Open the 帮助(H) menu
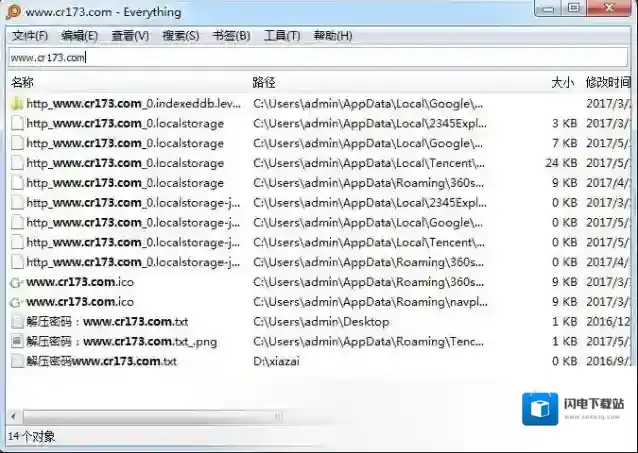Viewport: 638px width, 453px height. click(x=333, y=36)
